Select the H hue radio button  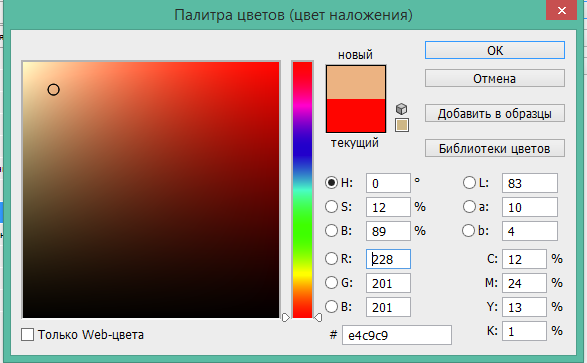[x=331, y=183]
